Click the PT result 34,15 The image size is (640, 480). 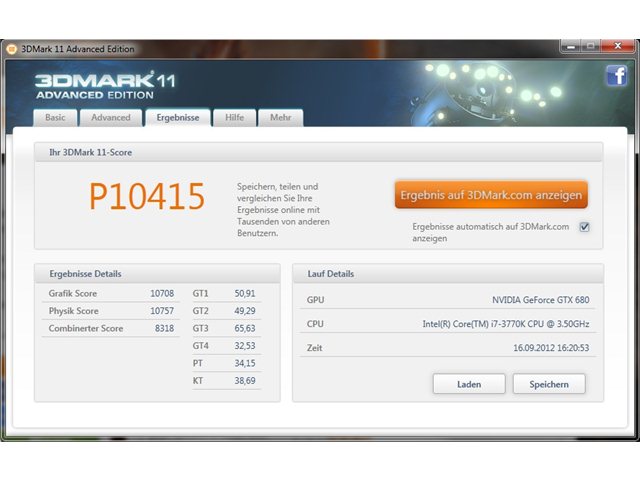click(x=245, y=363)
